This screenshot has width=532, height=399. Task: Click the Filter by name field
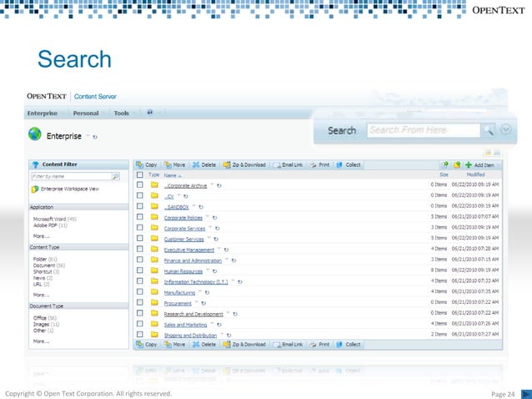point(72,176)
